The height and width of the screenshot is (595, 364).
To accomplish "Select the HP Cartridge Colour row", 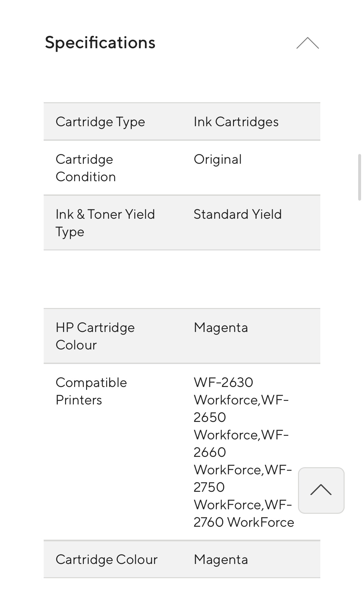I will point(182,336).
